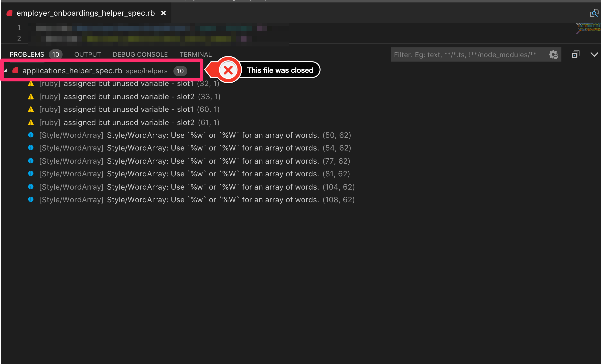Click inside the problems filter text field
The width and height of the screenshot is (601, 364).
click(464, 54)
